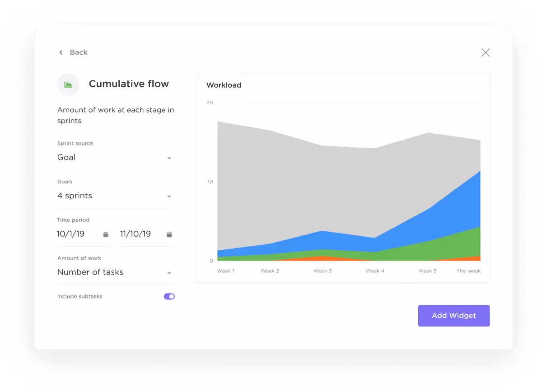Open the calendar icon beside 11/10/19
Viewport: 547px width, 392px height.
pos(169,234)
